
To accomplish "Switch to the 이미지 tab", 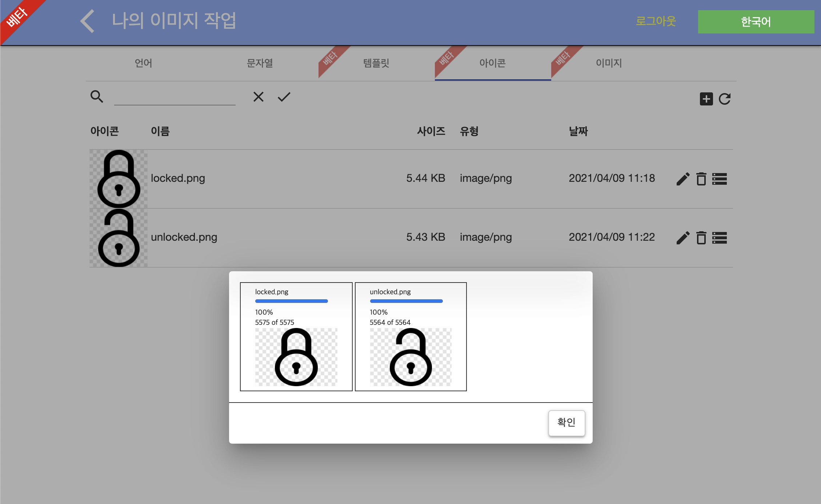I will pos(609,63).
